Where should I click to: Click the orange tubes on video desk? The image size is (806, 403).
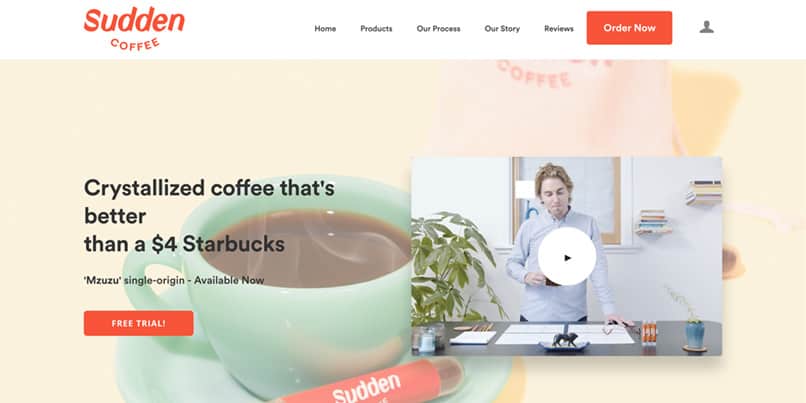649,333
